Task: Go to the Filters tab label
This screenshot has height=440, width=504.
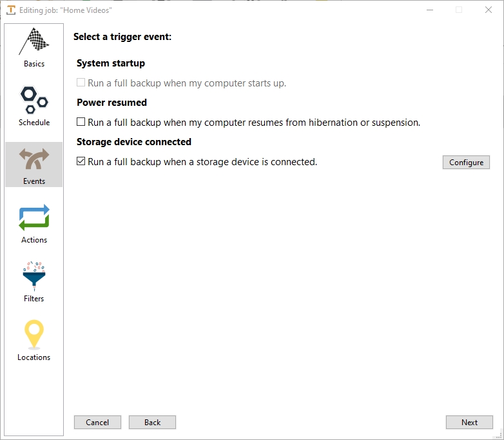Action: (34, 298)
